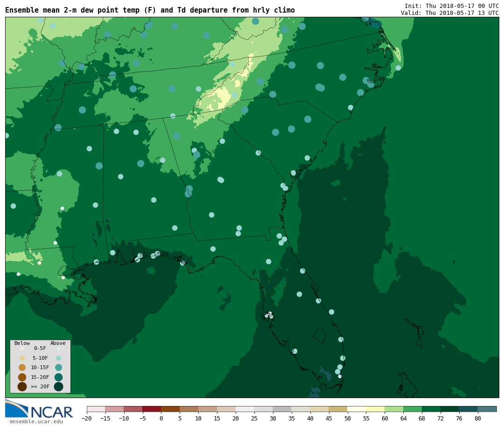Screen dimensions: 504x427
Task: Pick the light green 60 to 64 swatch
Action: click(394, 409)
